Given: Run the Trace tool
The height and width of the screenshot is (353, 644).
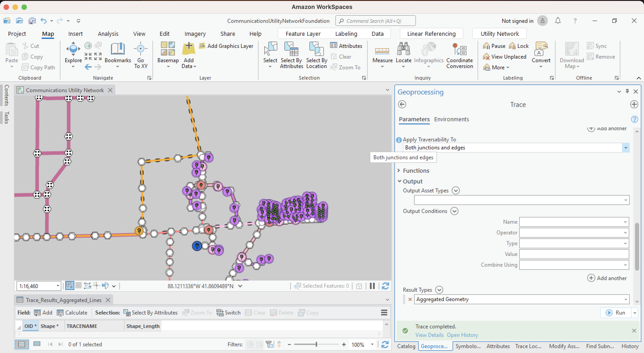Looking at the screenshot, I should coord(616,313).
